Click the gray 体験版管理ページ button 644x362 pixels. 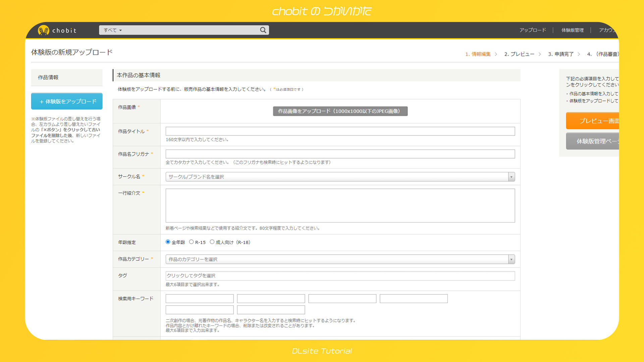(592, 141)
